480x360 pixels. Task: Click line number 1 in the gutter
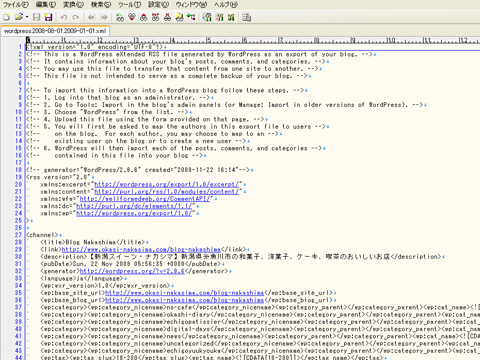(20, 47)
